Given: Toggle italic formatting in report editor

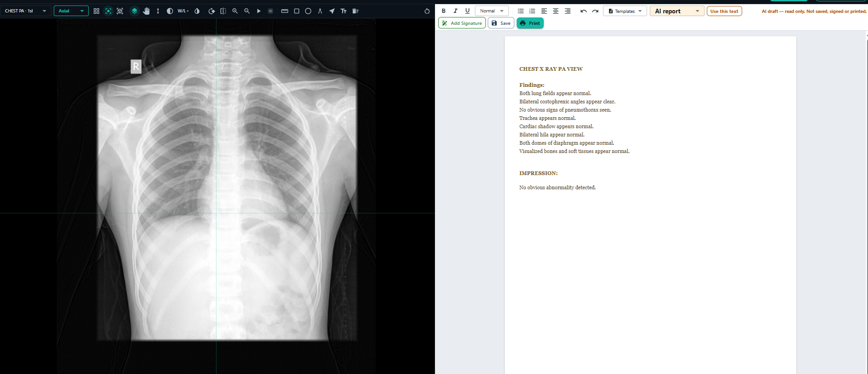Looking at the screenshot, I should [x=456, y=11].
